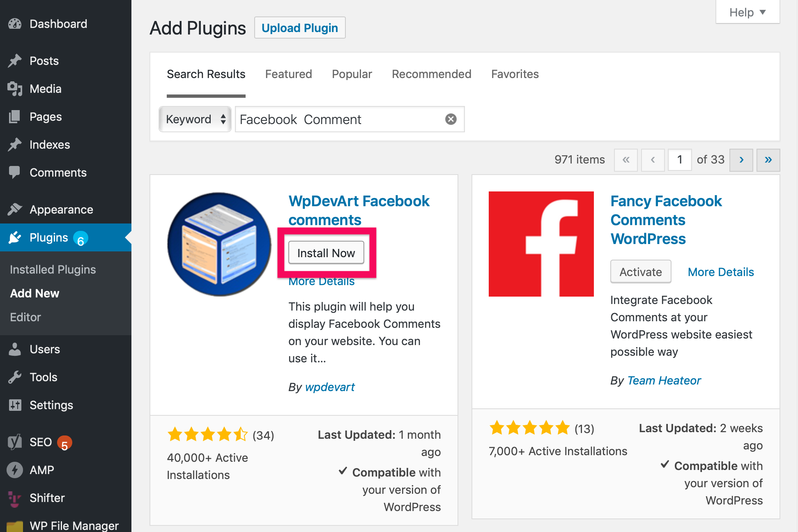Screen dimensions: 798x532
Task: Click the Appearance paintbrush icon
Action: pos(15,210)
